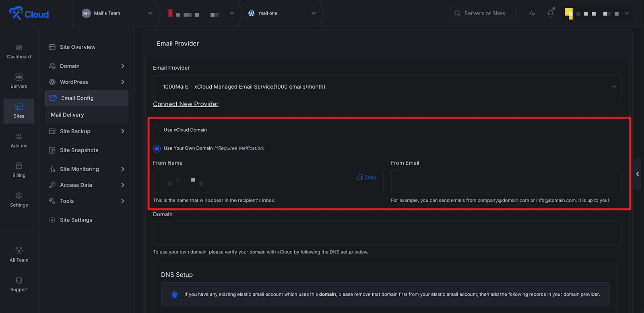
Task: Expand the Site Backup submenu chevron
Action: tap(123, 131)
